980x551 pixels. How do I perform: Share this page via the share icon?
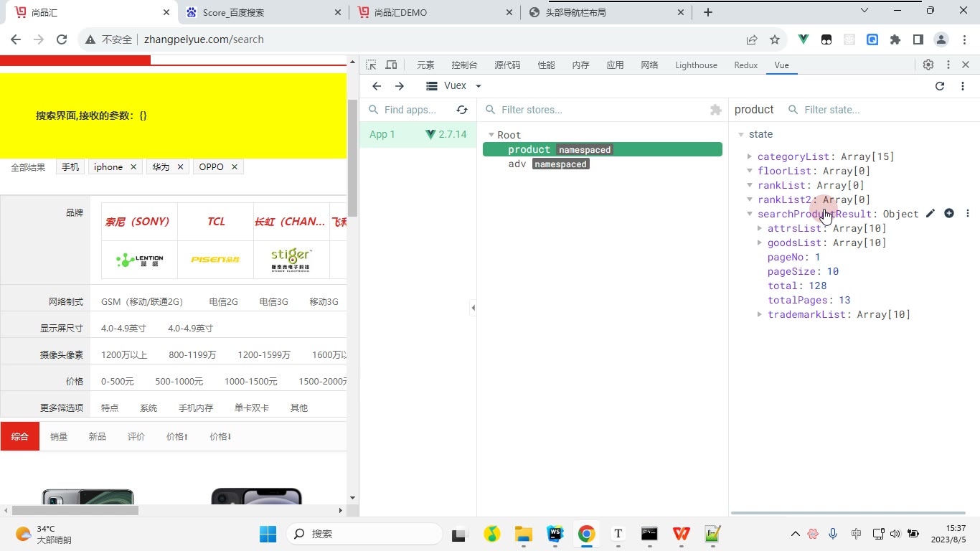pyautogui.click(x=752, y=39)
